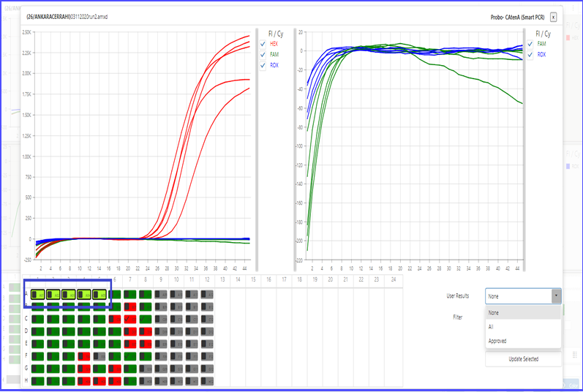
Task: Uncheck HEX channel in left chart legend
Action: click(263, 44)
